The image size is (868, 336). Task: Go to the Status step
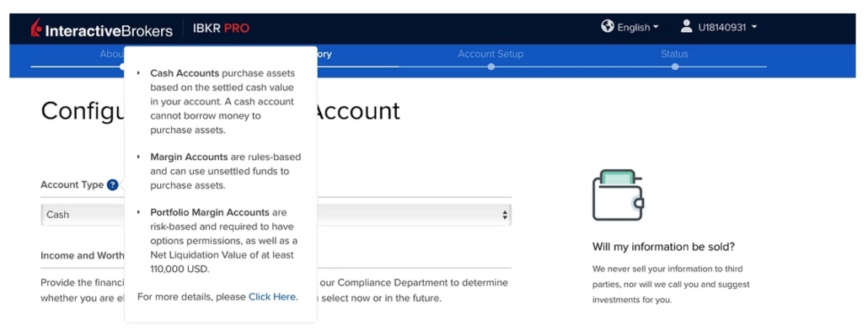pyautogui.click(x=674, y=54)
